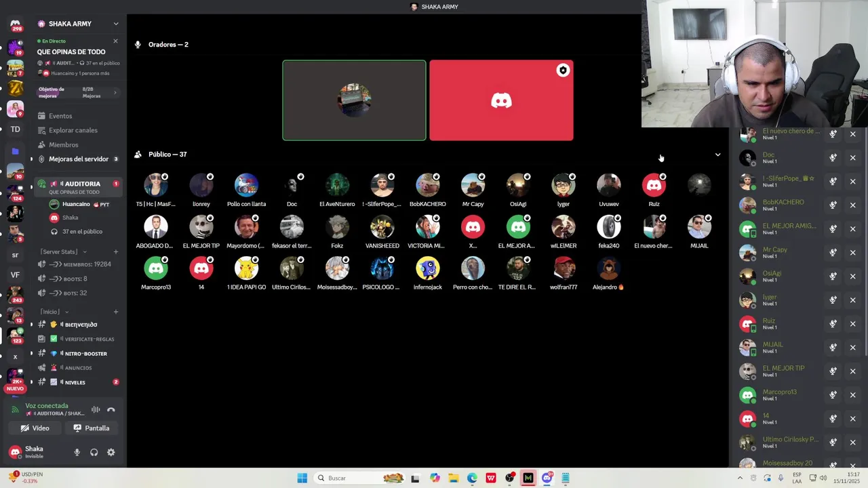Open AUDITORIA stage channel
The image size is (868, 488).
tap(79, 187)
